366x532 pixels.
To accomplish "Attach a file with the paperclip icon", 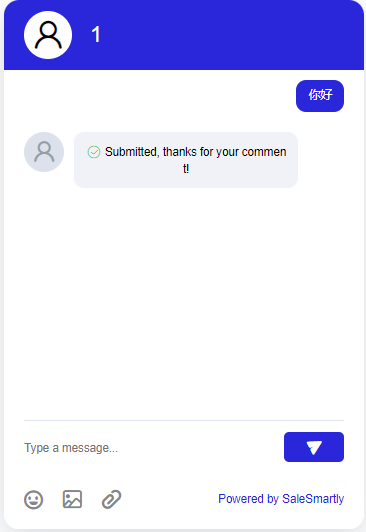I will 112,499.
